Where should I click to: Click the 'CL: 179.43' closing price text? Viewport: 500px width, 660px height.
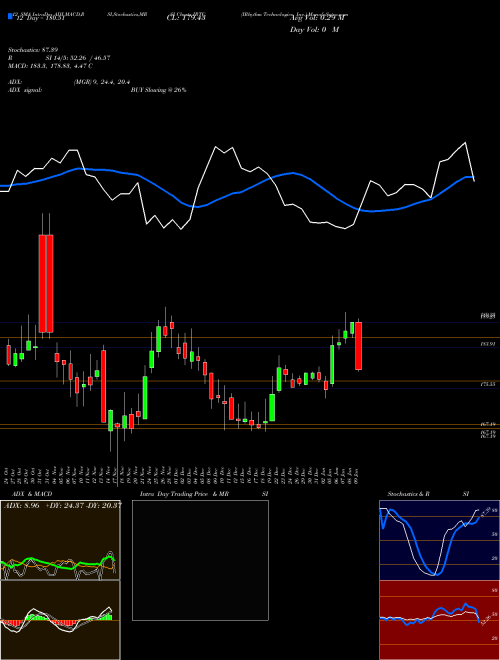click(186, 18)
